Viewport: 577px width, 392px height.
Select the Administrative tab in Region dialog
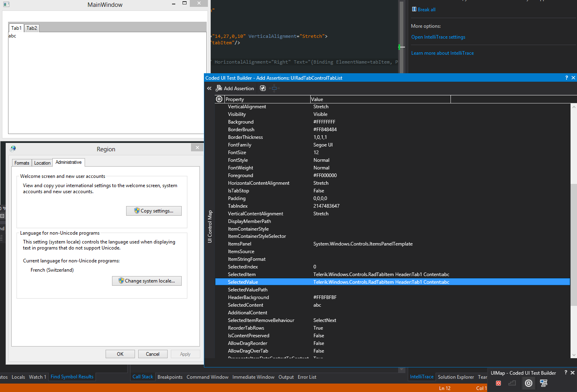click(x=68, y=162)
